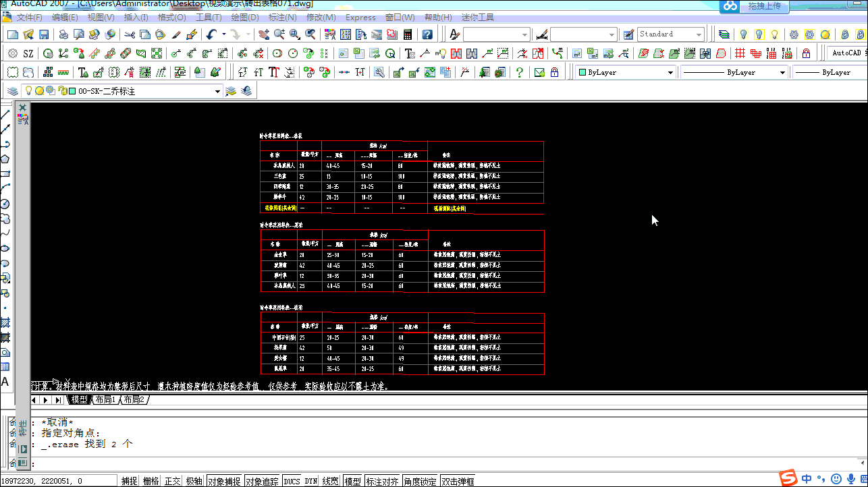Select the Pan hand tool
Viewport: 868px width, 487px height.
[263, 34]
